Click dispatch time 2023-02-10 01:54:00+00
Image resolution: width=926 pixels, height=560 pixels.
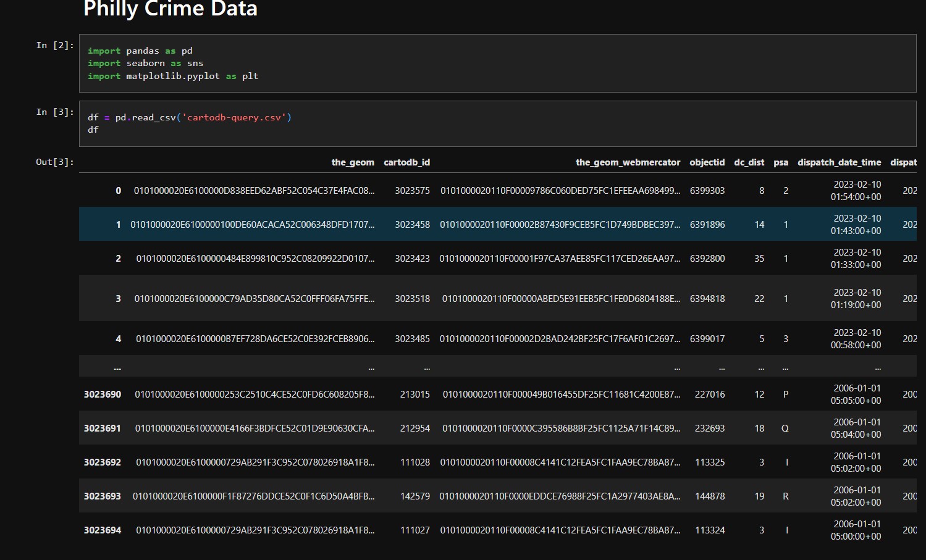point(856,191)
